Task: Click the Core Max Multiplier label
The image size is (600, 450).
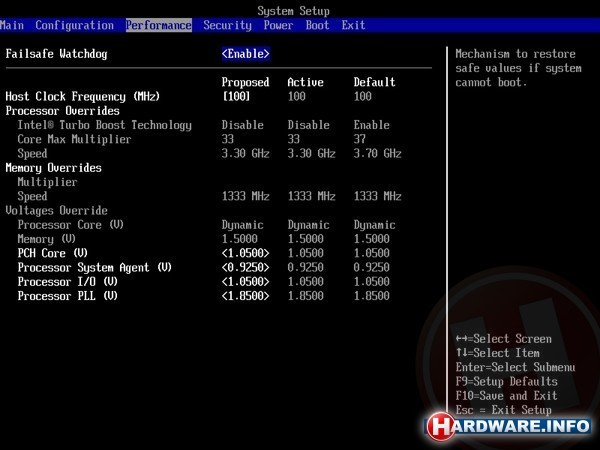Action: tap(74, 139)
